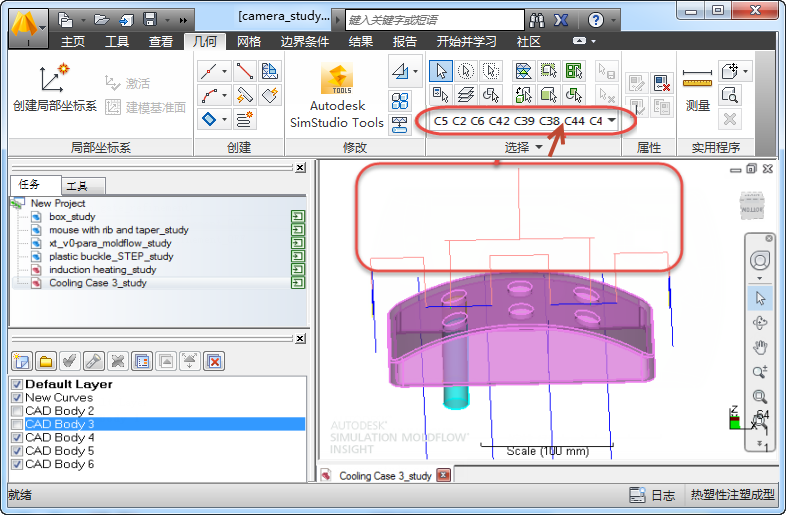Open the Moldflow application menu button
The height and width of the screenshot is (515, 786).
[x=29, y=28]
